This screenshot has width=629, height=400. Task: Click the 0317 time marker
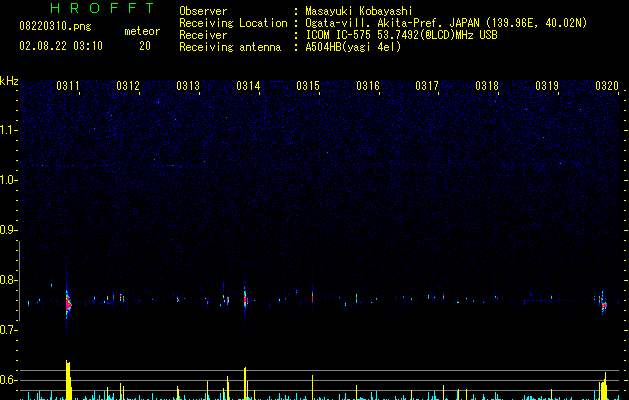pos(427,86)
